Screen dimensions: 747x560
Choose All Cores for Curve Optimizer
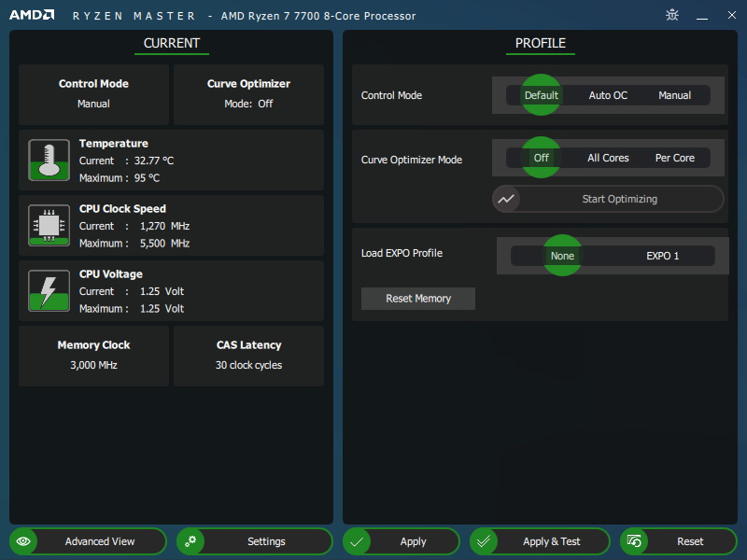[608, 158]
